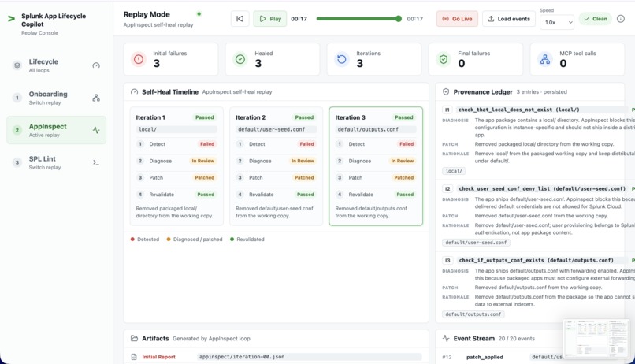Screen dimensions: 635x364
Task: Click the terminal prompt icon beside SPL Lint
Action: (96, 162)
